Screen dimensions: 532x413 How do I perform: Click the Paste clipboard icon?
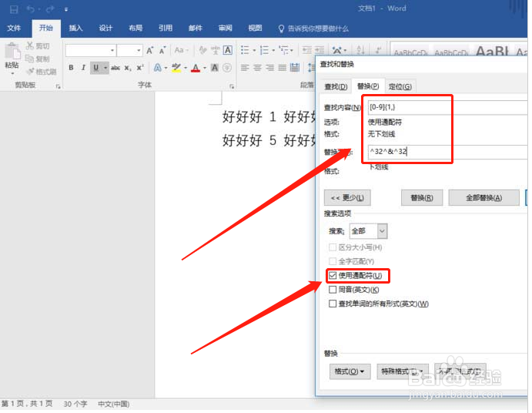point(12,52)
